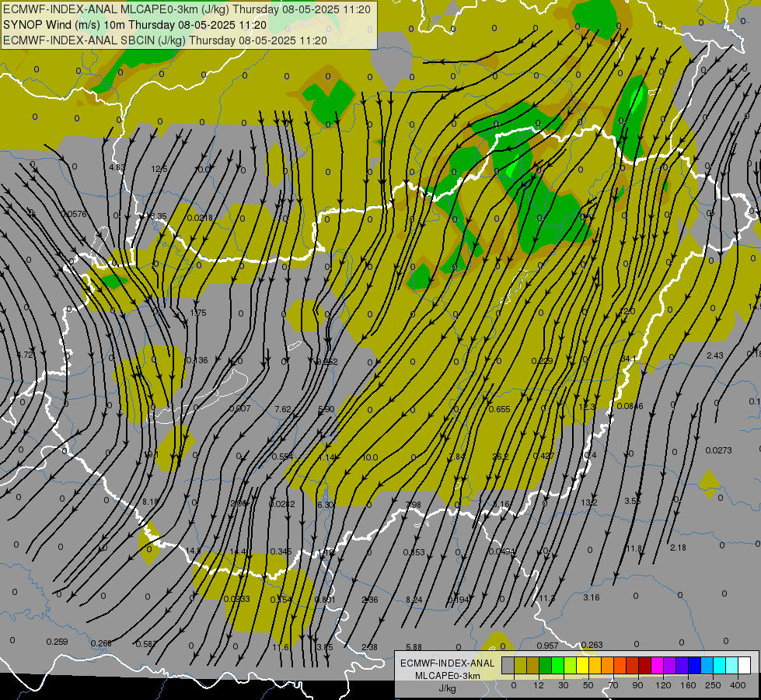The height and width of the screenshot is (700, 761).
Task: Click the legend label 'MLCAPE0-3km'
Action: coord(447,676)
